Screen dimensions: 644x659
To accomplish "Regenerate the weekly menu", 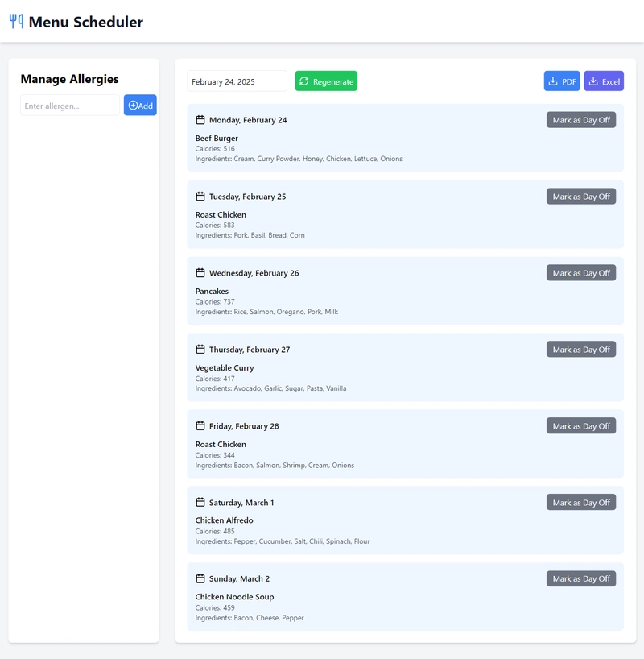I will [x=326, y=81].
